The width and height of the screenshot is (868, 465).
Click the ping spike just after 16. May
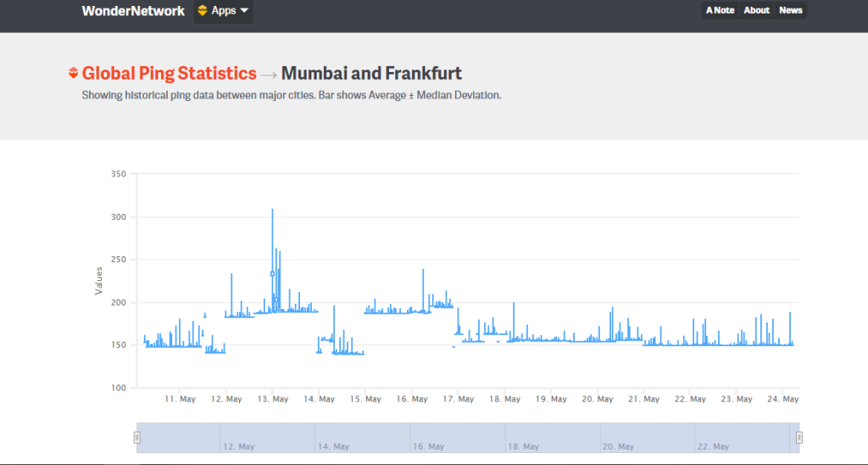(423, 291)
